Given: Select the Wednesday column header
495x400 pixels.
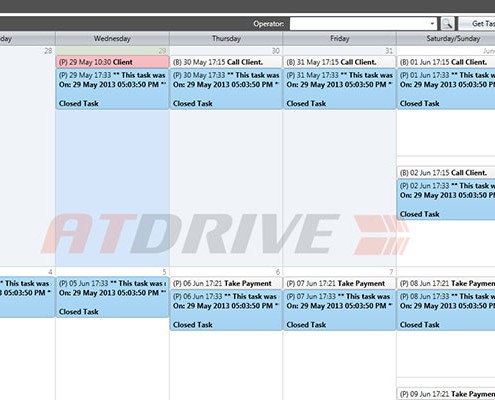Looking at the screenshot, I should tap(112, 39).
